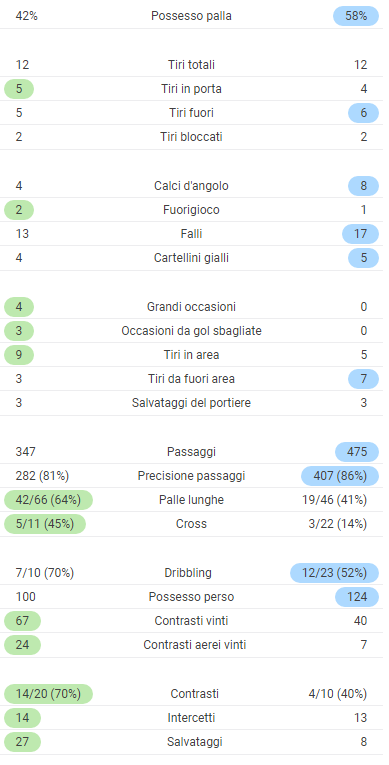
Task: Select the 42/66 (64%) Palle lunghe badge
Action: click(x=48, y=500)
